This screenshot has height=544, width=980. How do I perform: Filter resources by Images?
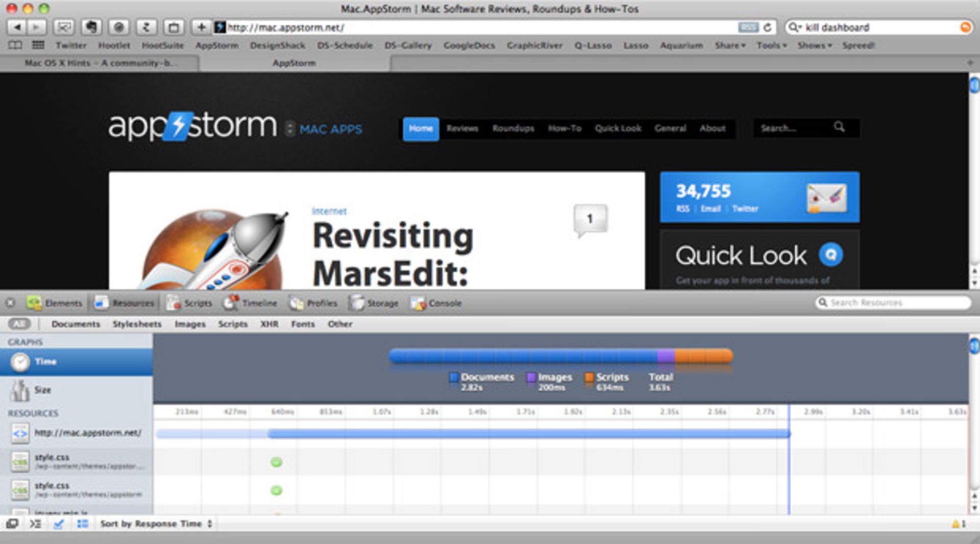point(190,324)
